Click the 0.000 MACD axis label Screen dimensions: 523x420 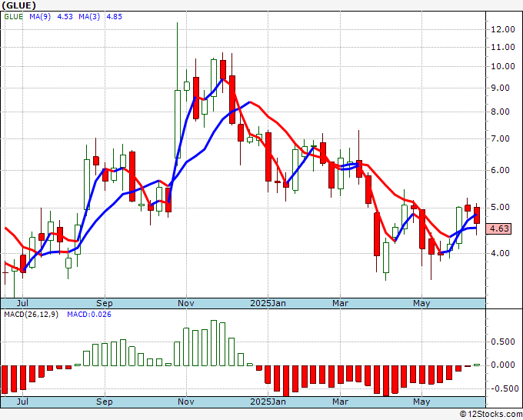(x=503, y=365)
